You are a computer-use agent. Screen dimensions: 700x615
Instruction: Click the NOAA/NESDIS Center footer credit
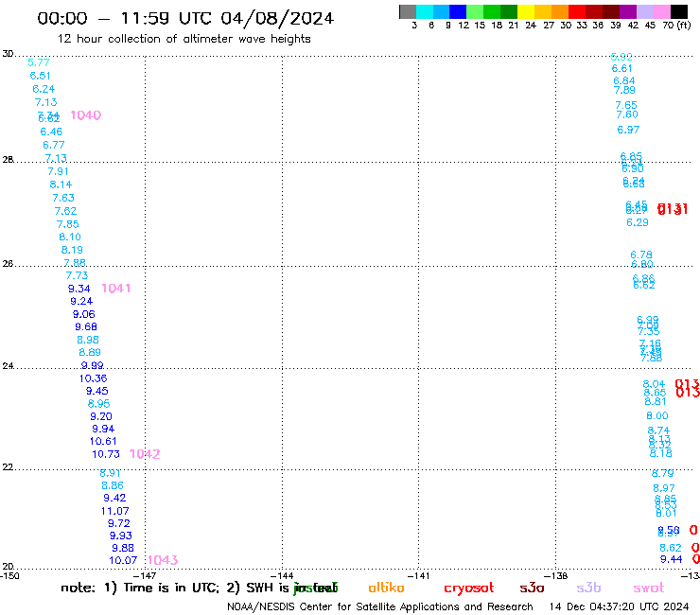pyautogui.click(x=380, y=607)
